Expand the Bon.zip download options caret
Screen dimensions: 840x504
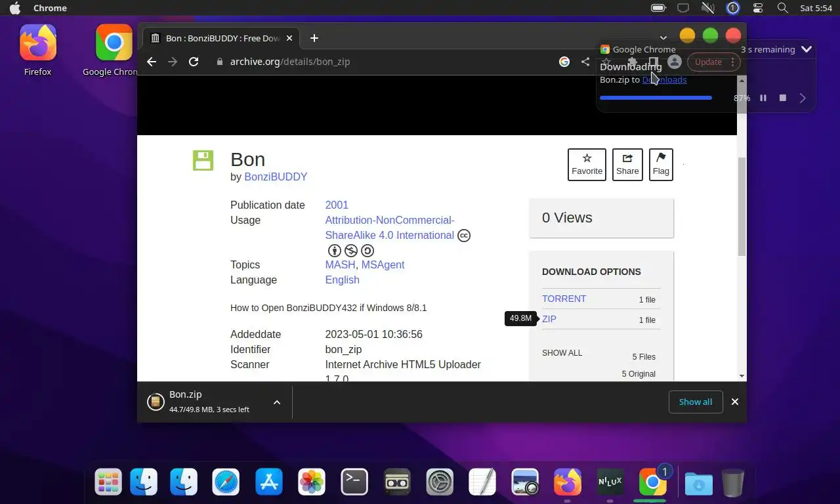(277, 402)
